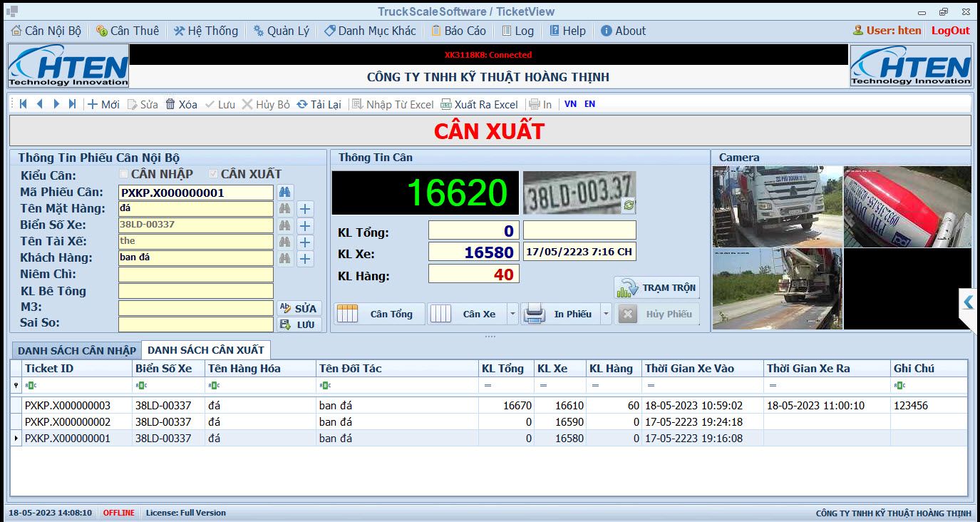Switch to DANH SÁCH CÂN NHẬP tab
Image resolution: width=980 pixels, height=522 pixels.
click(76, 350)
